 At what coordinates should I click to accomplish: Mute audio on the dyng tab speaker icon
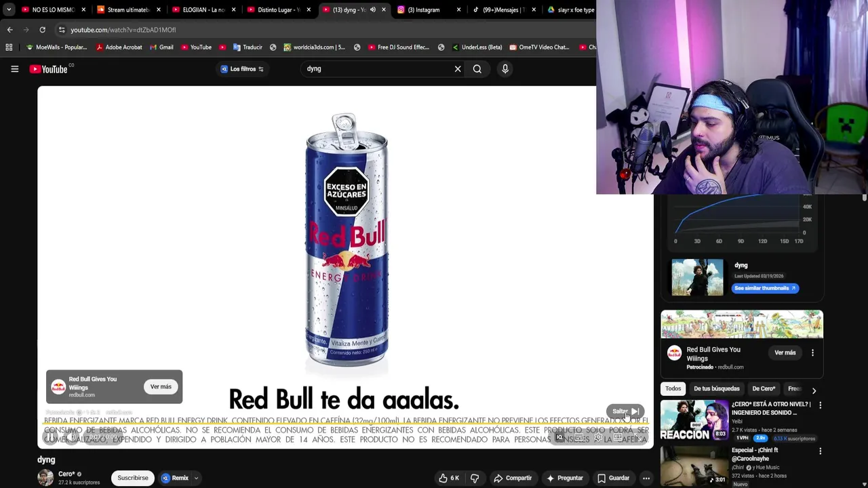pos(372,9)
